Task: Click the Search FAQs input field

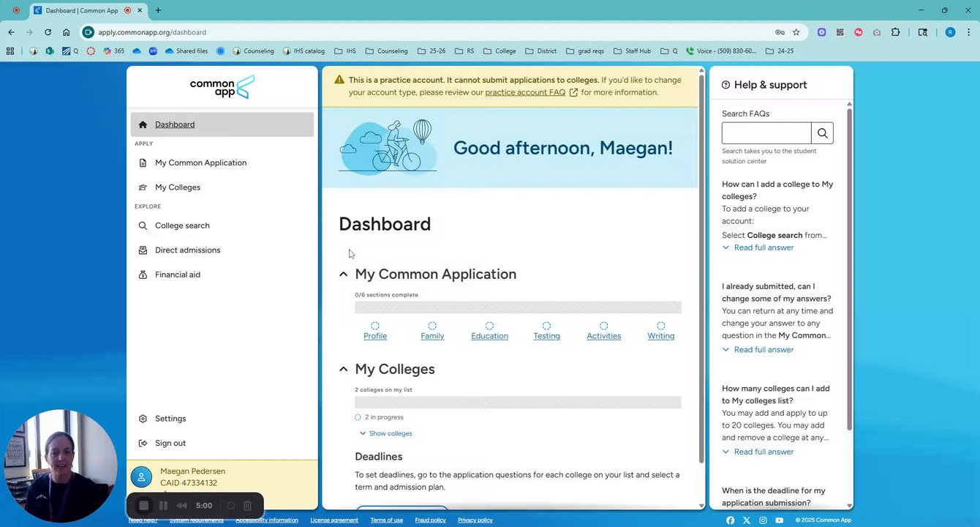Action: [766, 133]
